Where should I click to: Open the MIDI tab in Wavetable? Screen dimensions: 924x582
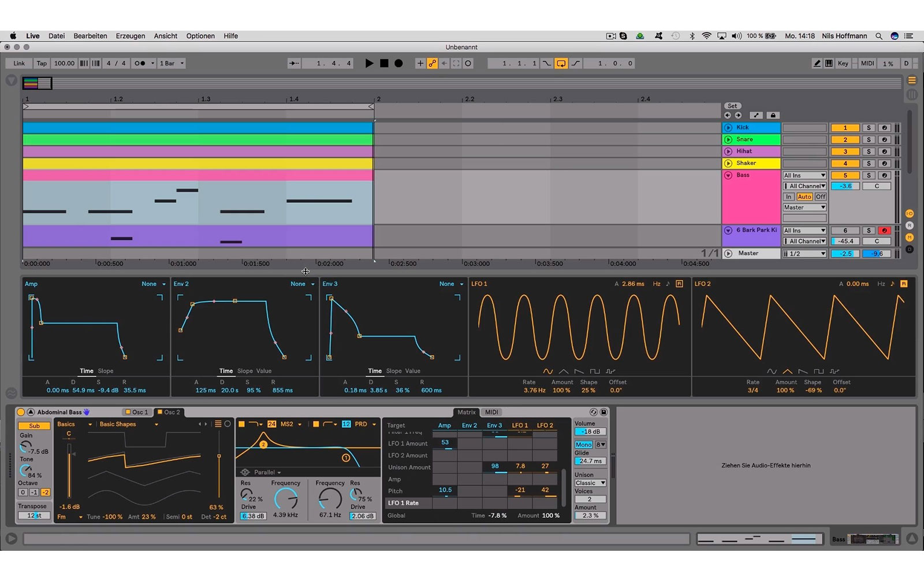click(x=491, y=412)
